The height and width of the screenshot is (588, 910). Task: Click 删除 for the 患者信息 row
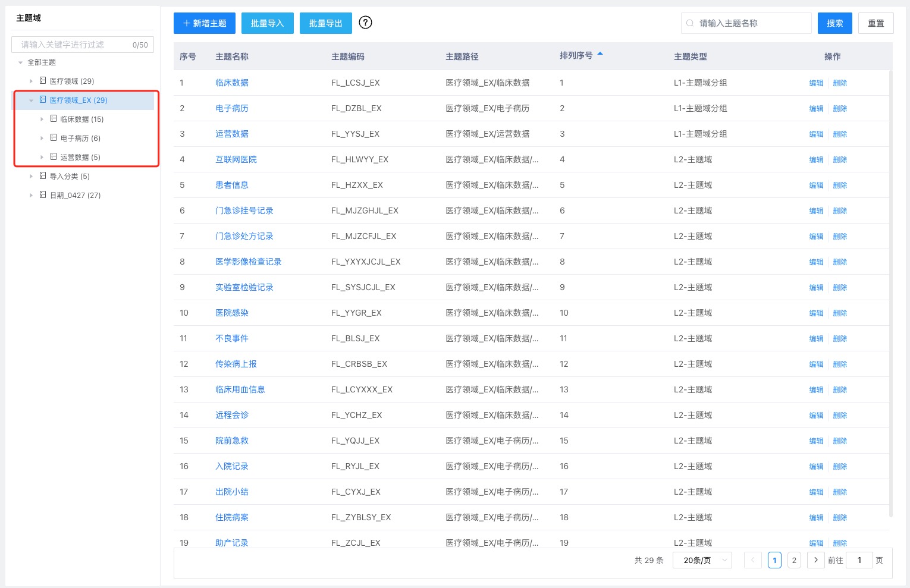(x=839, y=185)
